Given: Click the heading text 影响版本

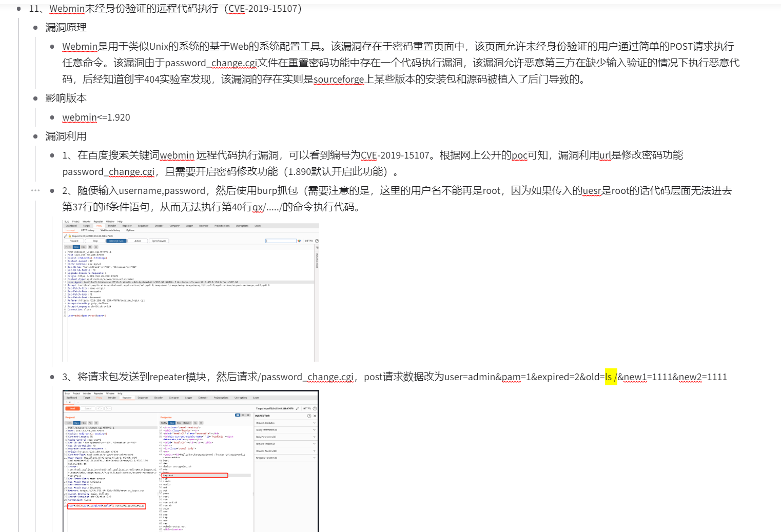Looking at the screenshot, I should 66,98.
